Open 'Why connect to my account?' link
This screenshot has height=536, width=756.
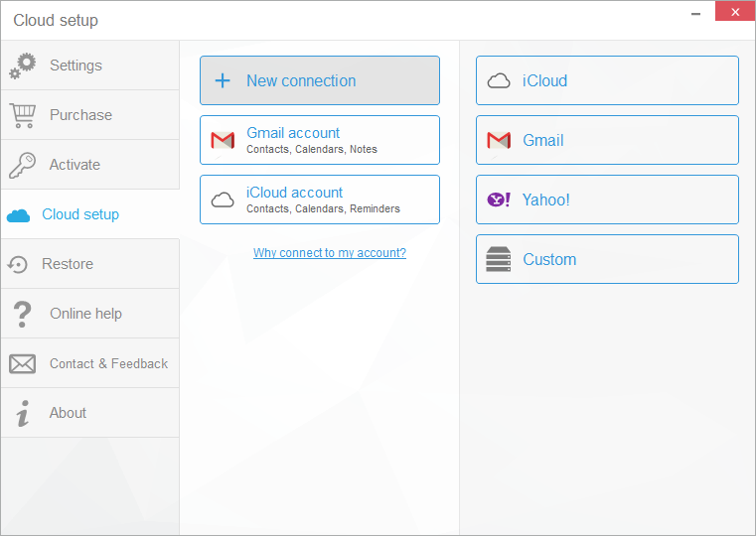[330, 253]
